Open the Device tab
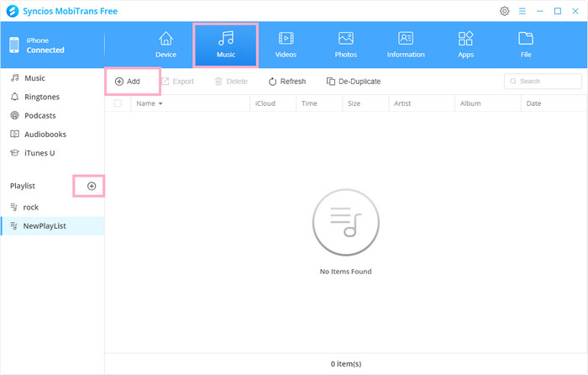The image size is (588, 375). pyautogui.click(x=165, y=45)
